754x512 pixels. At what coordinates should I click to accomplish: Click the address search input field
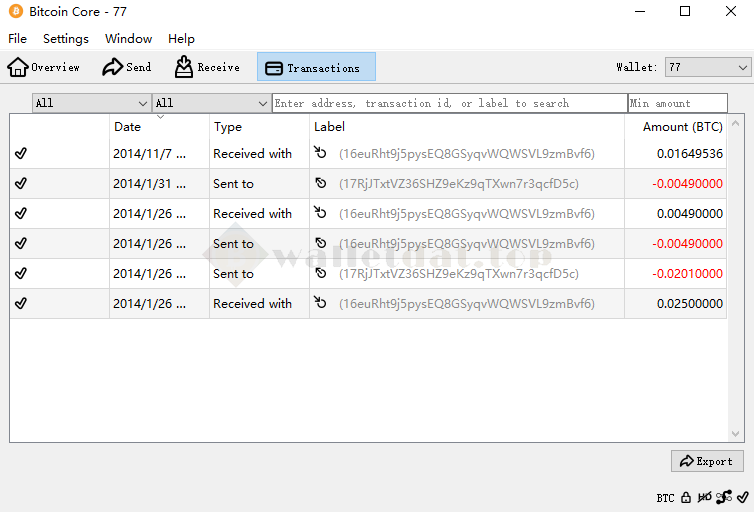(449, 103)
